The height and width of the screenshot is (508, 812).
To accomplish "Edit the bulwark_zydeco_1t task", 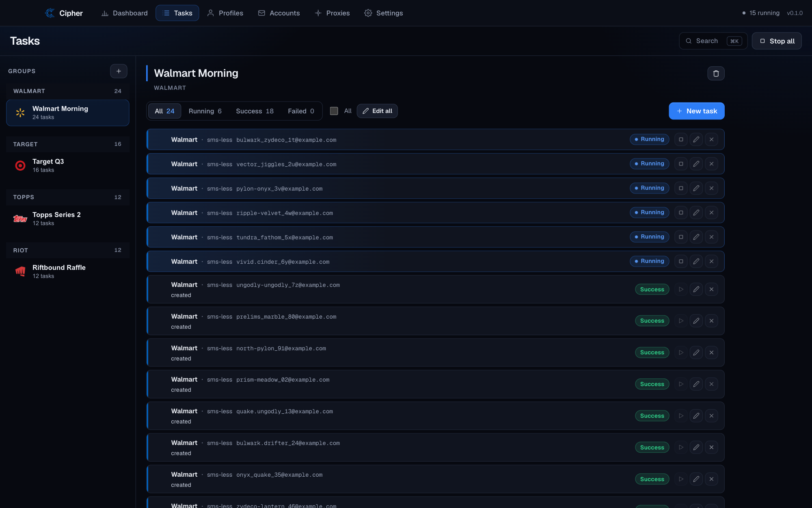I will 696,139.
